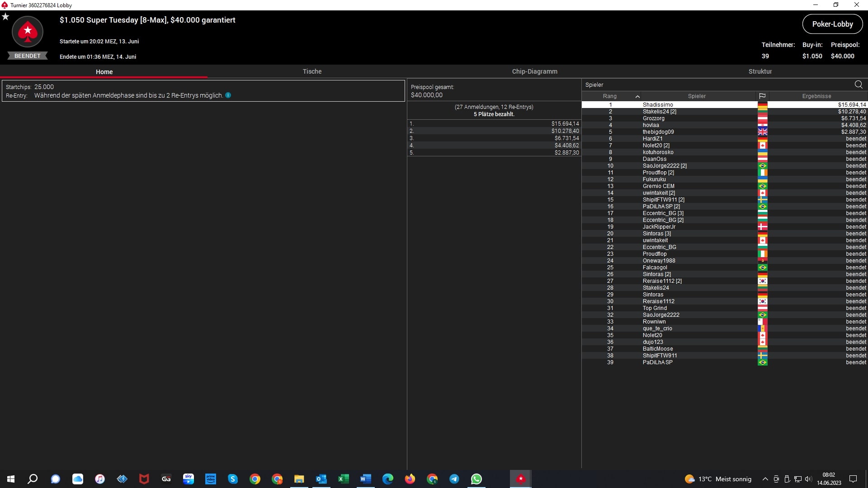Sort players by Rang column
The width and height of the screenshot is (868, 488).
click(610, 96)
